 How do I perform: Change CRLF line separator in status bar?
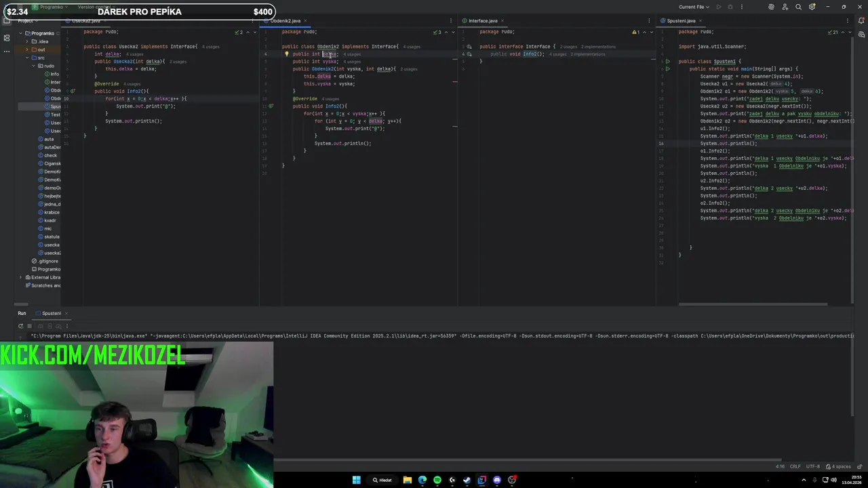pyautogui.click(x=795, y=466)
